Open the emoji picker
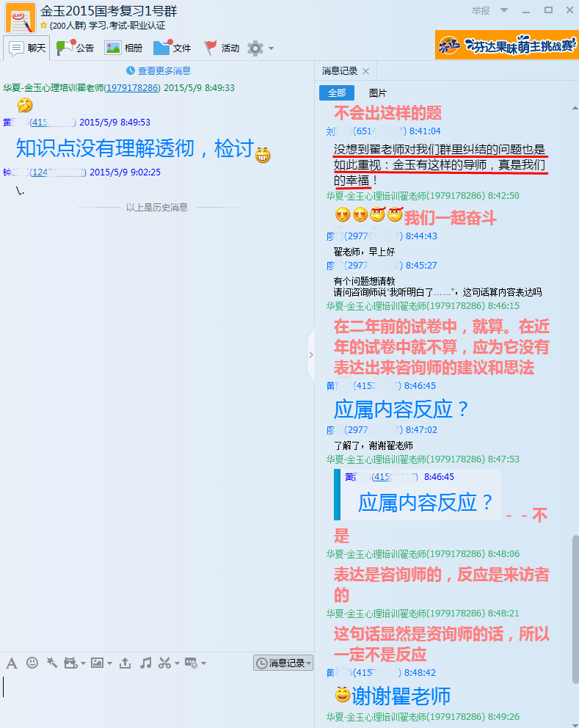 tap(32, 663)
